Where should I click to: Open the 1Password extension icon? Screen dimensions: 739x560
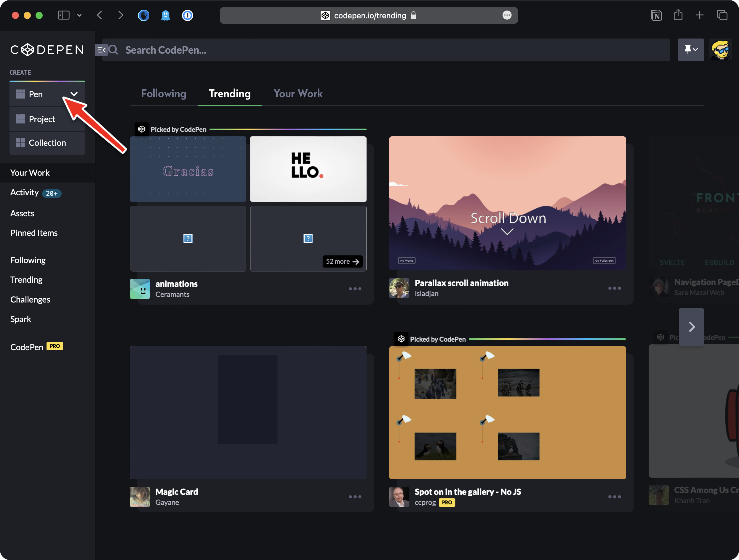188,15
